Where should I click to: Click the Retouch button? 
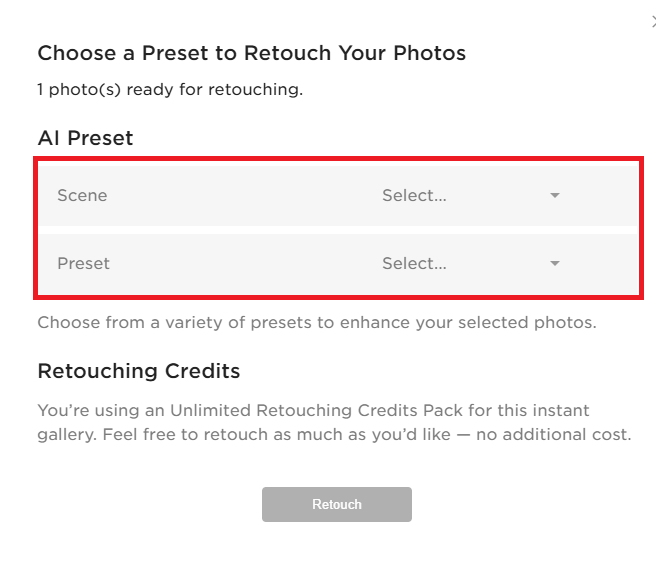point(337,504)
